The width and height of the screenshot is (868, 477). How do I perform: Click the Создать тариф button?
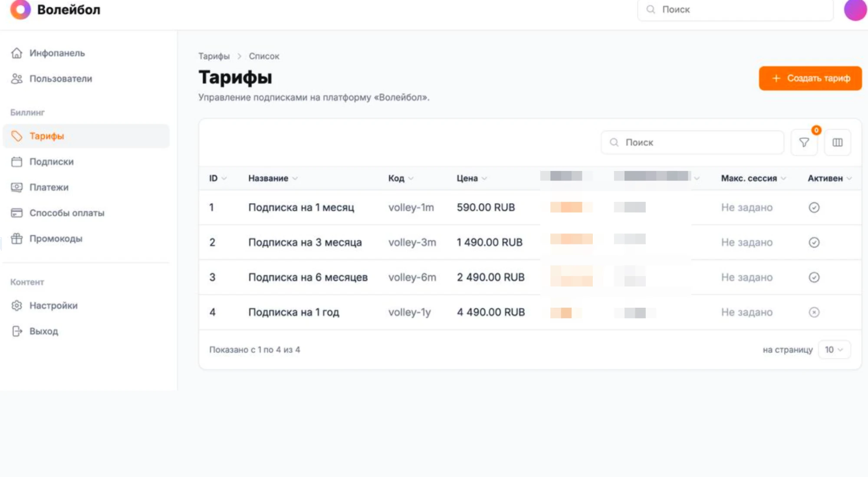click(x=810, y=78)
